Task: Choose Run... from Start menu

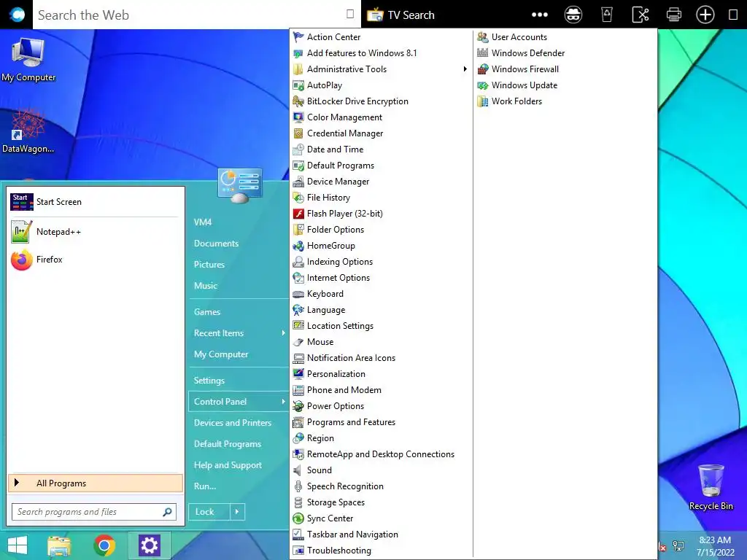Action: pyautogui.click(x=205, y=486)
